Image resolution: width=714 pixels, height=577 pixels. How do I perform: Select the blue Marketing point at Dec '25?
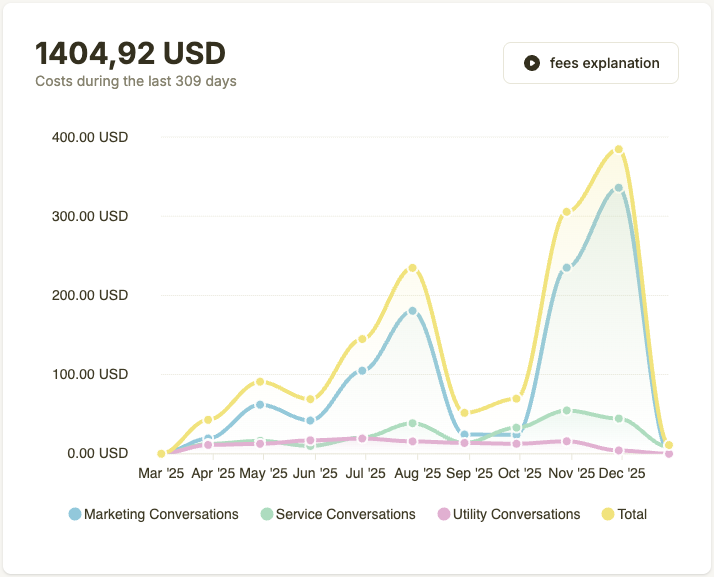(x=618, y=188)
